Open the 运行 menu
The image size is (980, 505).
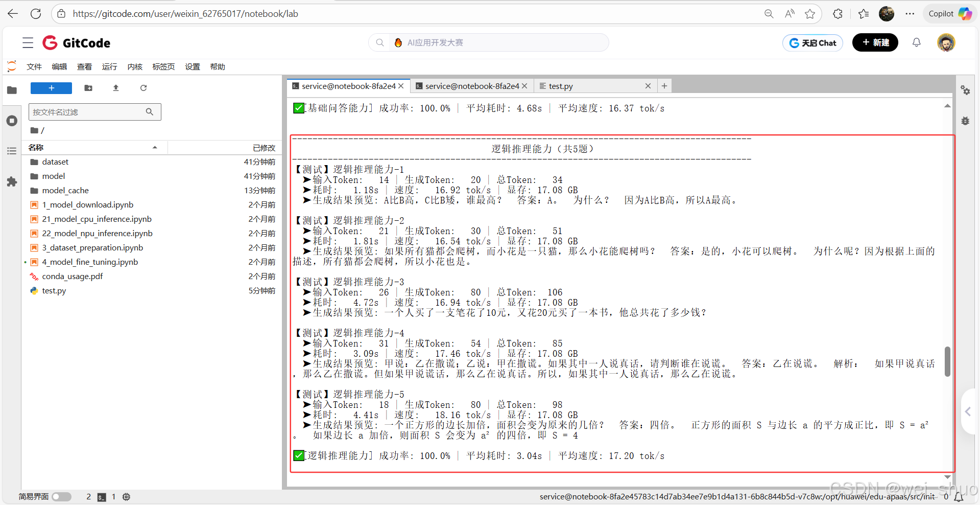(109, 66)
